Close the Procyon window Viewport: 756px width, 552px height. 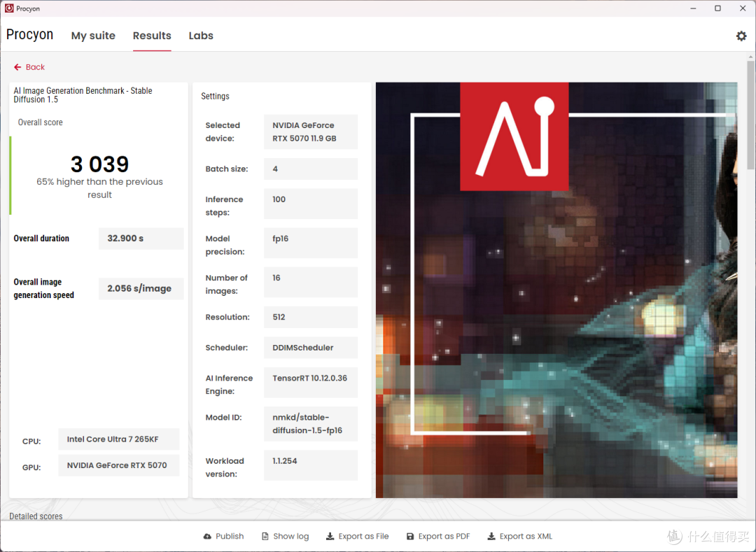pos(743,8)
